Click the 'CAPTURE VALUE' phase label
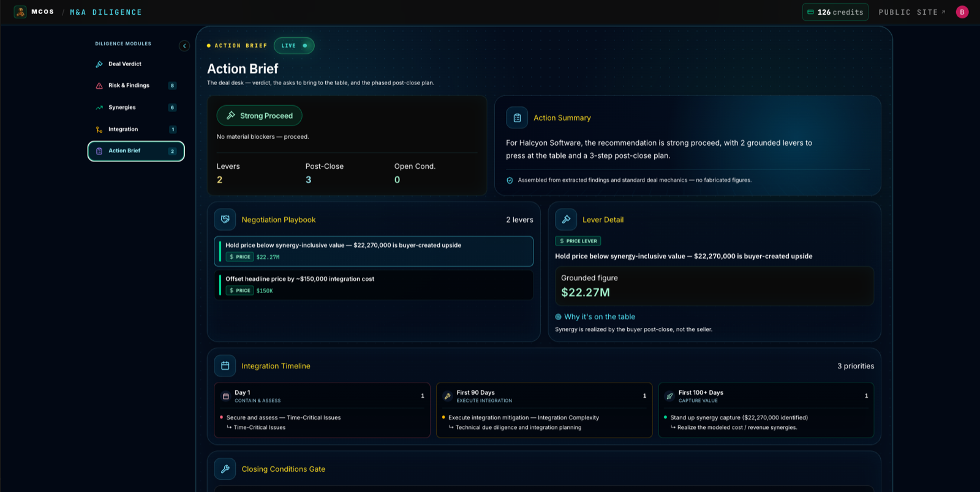980x492 pixels. coord(698,401)
